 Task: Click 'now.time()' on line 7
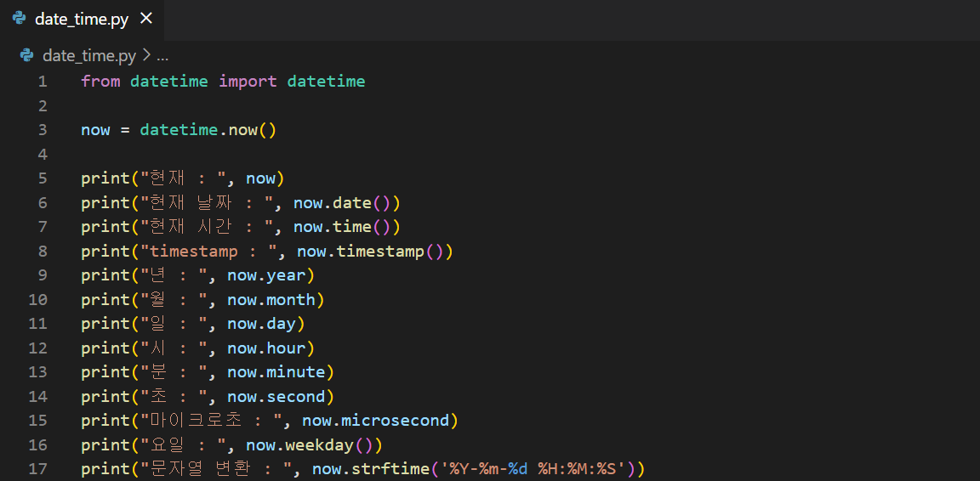343,227
